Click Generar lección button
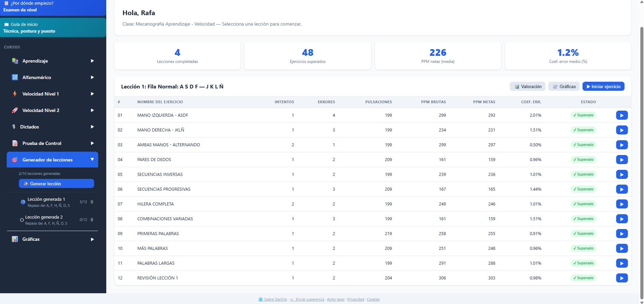Screen dimensions: 644x304 56,184
